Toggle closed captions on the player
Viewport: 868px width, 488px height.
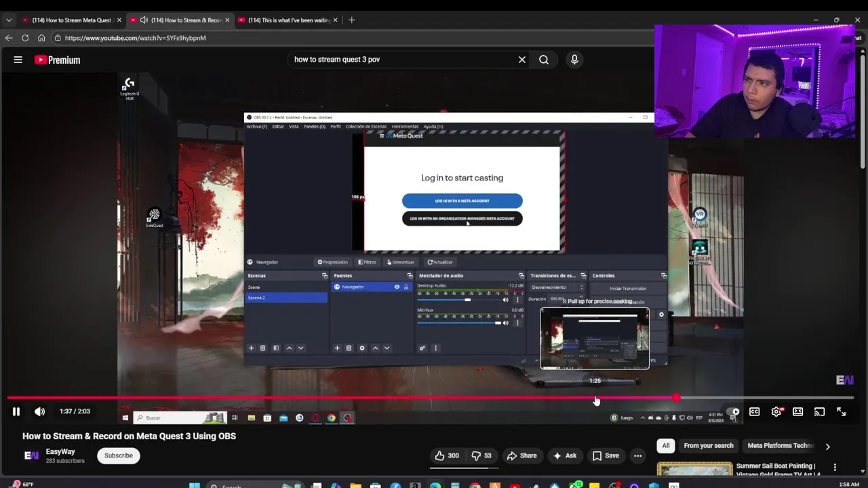(x=755, y=411)
